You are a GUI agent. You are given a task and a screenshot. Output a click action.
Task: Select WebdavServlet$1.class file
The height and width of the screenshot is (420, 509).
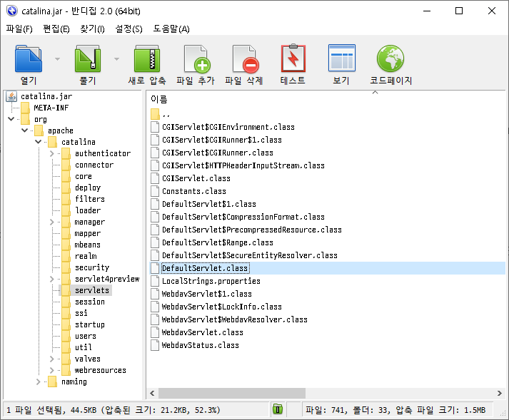207,294
